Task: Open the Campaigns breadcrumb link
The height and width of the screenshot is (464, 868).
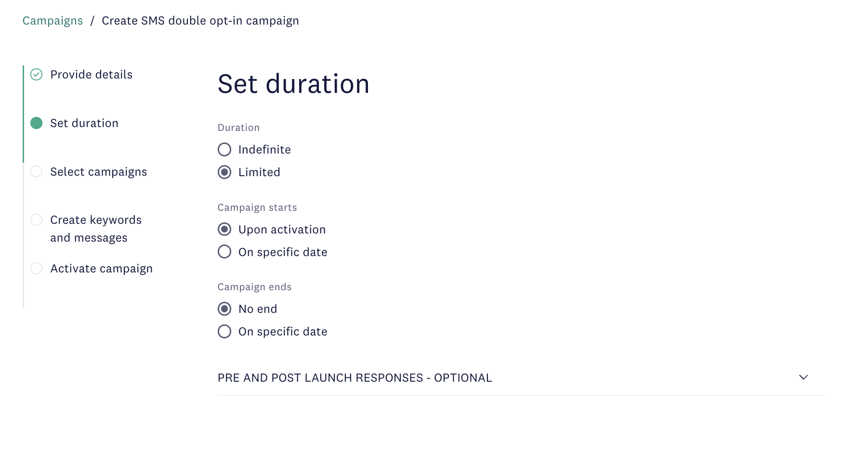Action: point(53,20)
